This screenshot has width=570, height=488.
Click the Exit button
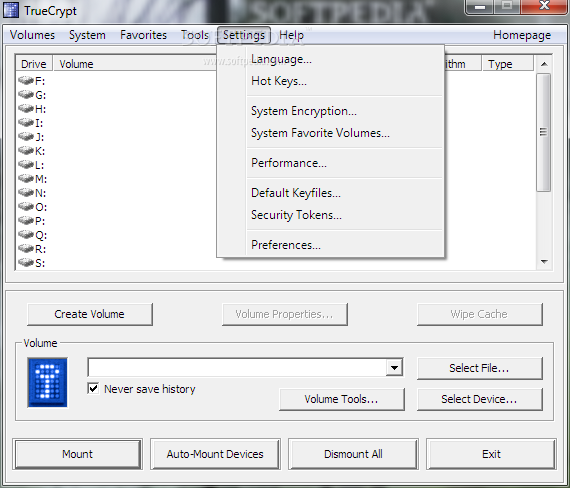[x=491, y=454]
